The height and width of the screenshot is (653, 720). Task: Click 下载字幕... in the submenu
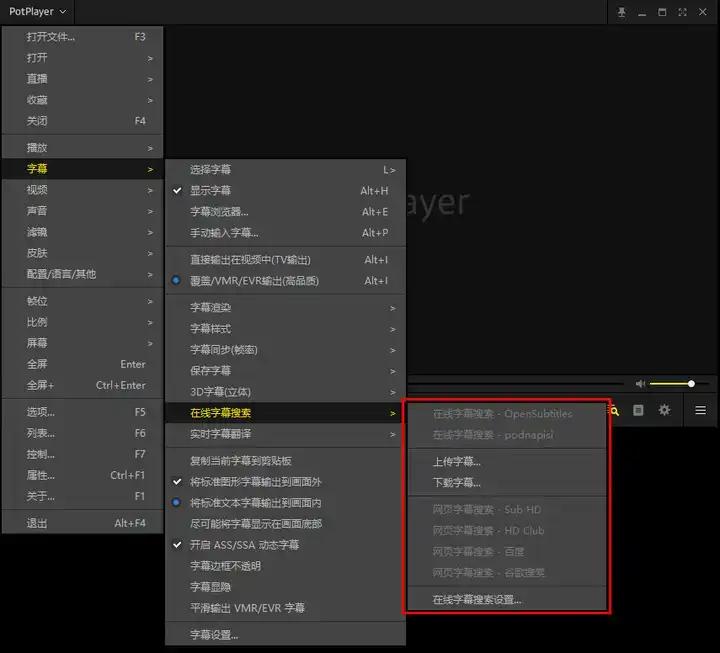456,483
